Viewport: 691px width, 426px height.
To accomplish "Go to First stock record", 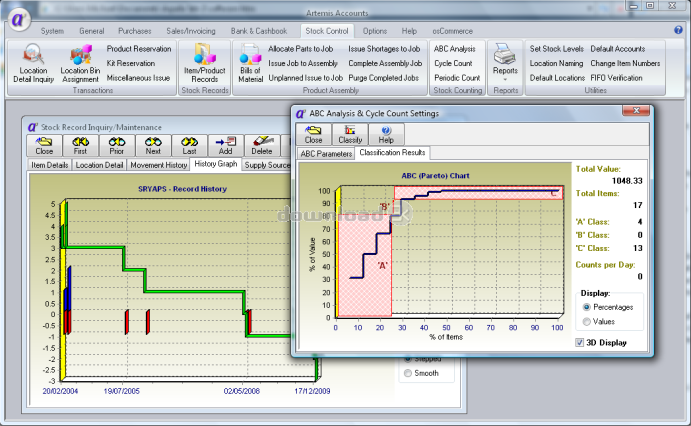I will pos(80,146).
